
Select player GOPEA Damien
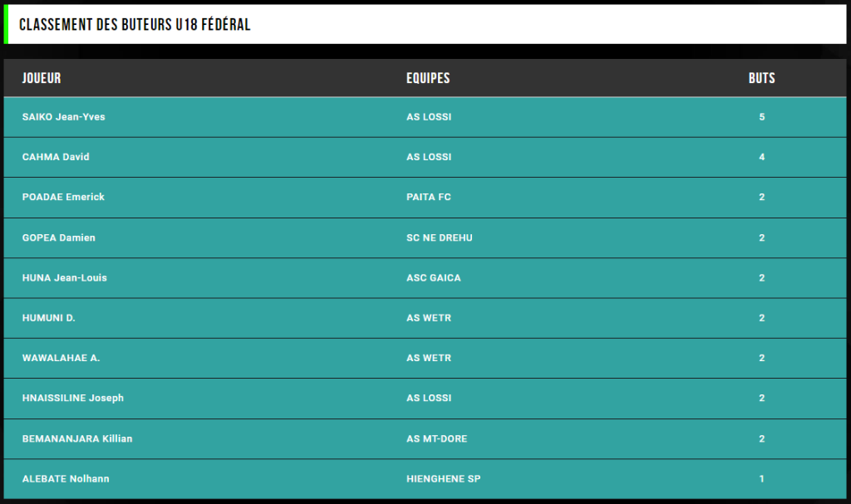59,237
